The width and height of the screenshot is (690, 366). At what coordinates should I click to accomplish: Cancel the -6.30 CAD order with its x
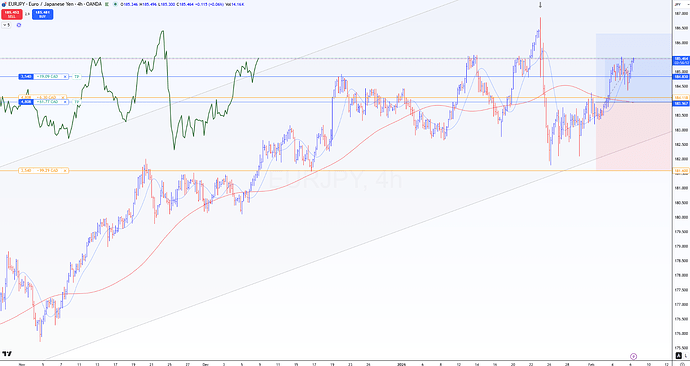[63, 97]
